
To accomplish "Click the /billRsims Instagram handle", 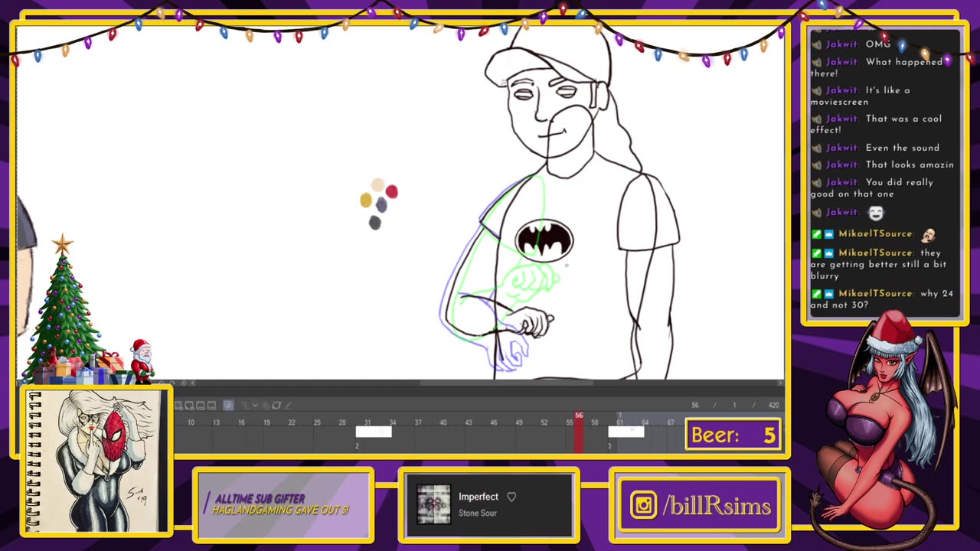I will point(717,506).
